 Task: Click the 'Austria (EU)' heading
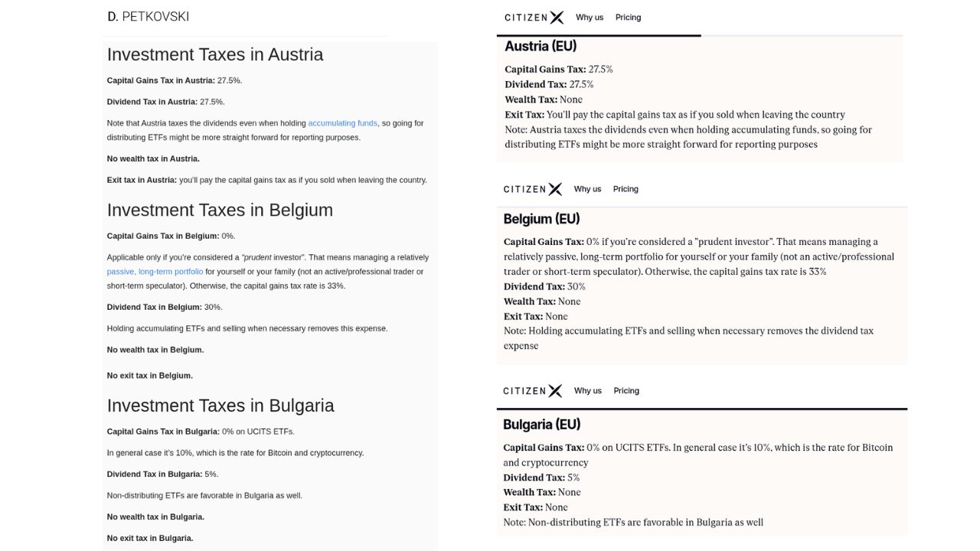(541, 46)
